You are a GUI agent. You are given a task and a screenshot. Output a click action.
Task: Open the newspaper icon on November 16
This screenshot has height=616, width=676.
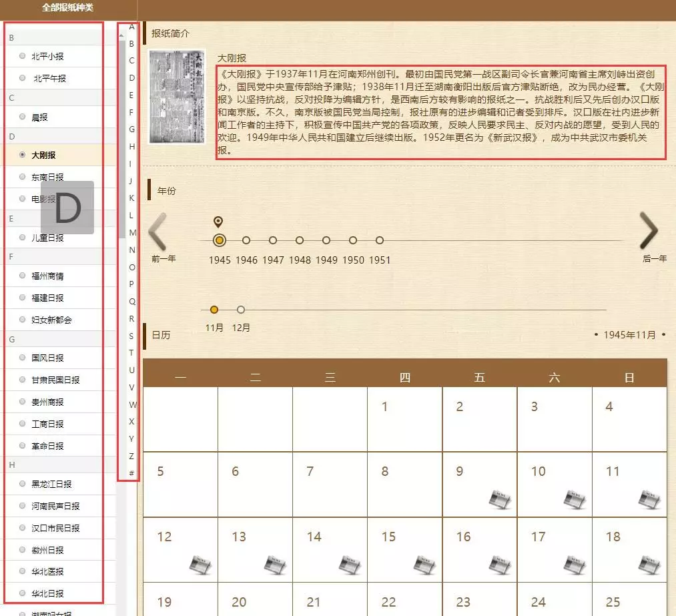pyautogui.click(x=499, y=565)
